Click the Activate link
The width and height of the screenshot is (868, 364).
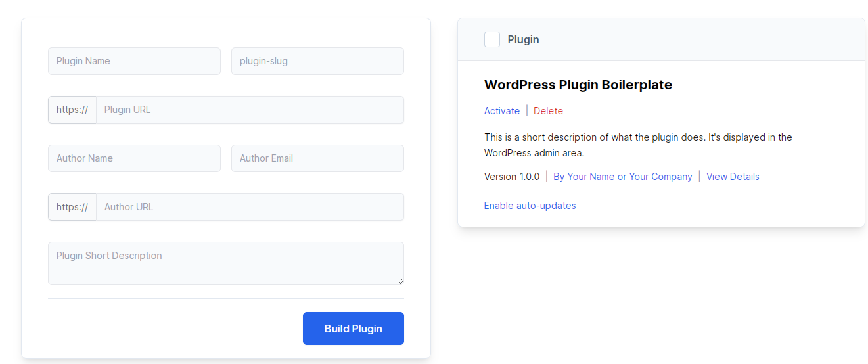click(502, 111)
